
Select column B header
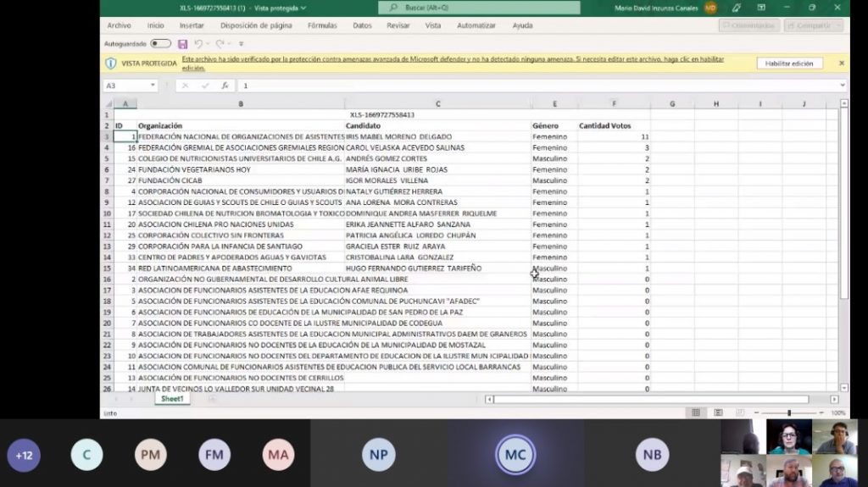point(241,104)
